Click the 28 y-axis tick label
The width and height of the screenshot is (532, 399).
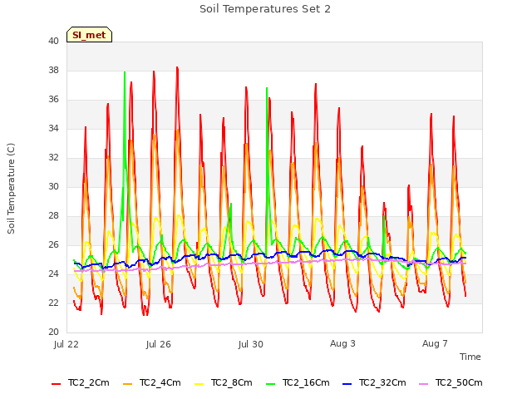click(x=53, y=216)
